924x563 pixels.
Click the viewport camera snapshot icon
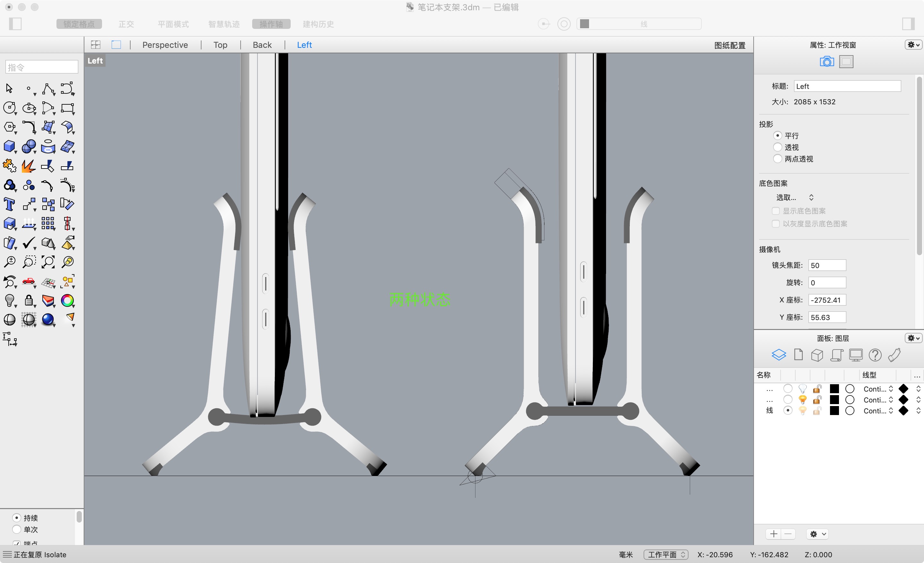pyautogui.click(x=826, y=62)
